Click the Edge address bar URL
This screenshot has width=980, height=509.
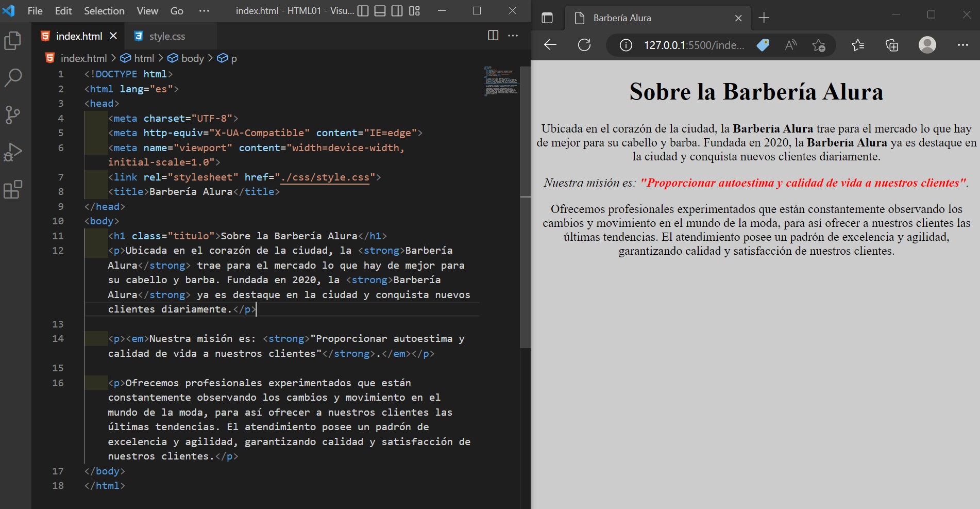[694, 45]
